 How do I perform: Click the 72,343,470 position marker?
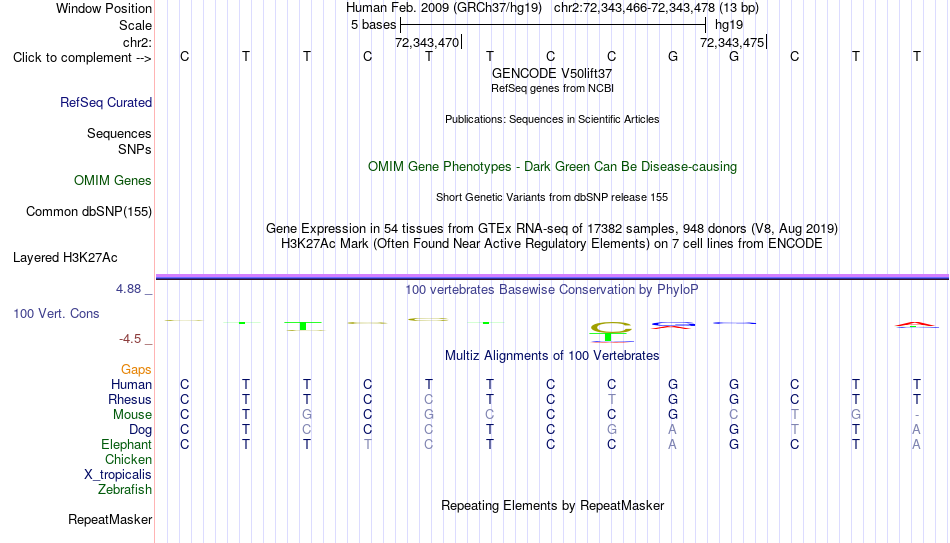click(428, 42)
